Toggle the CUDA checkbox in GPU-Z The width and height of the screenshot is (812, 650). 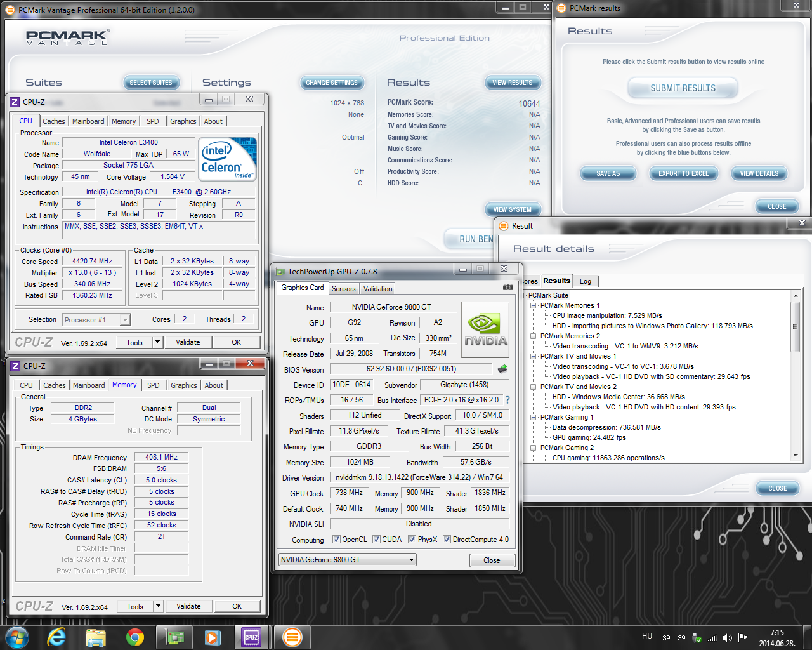click(376, 540)
